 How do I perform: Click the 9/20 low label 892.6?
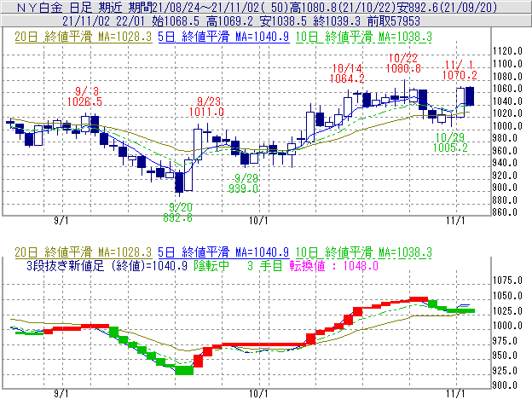[x=178, y=217]
